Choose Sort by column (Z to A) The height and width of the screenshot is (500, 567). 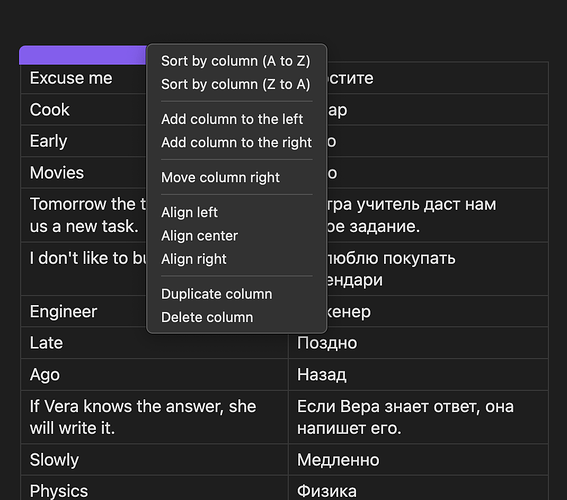236,84
